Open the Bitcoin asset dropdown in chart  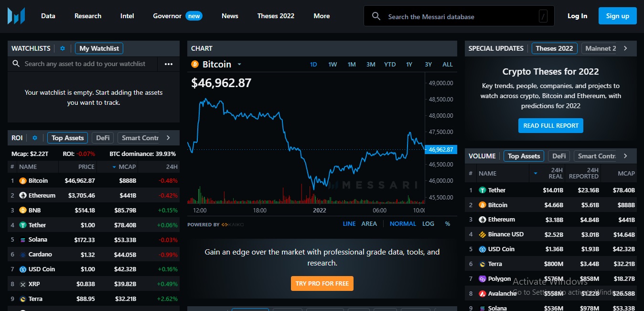tap(239, 65)
